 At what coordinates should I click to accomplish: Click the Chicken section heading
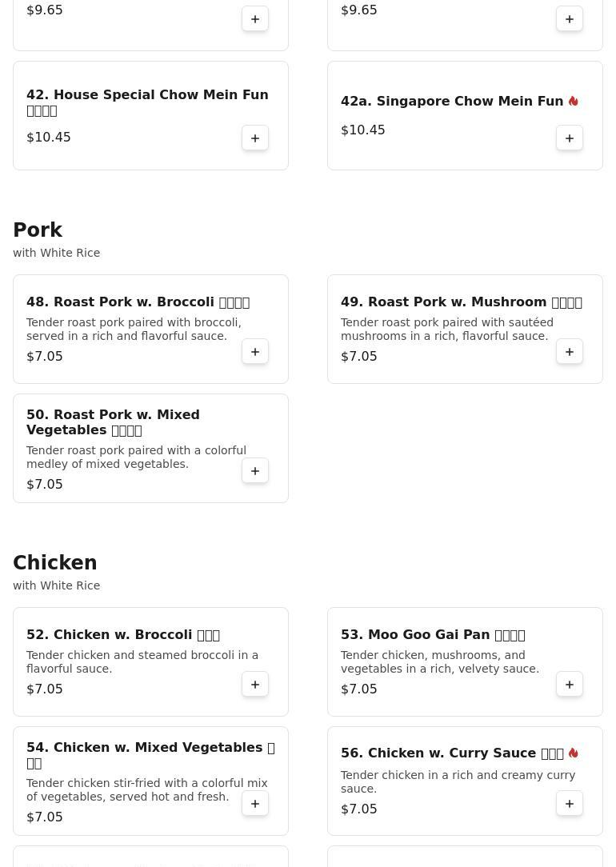coord(55,563)
